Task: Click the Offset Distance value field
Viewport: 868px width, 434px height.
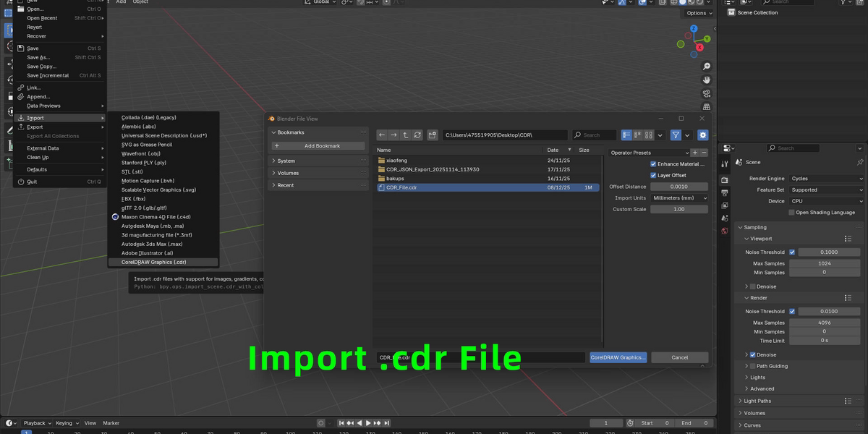Action: tap(678, 187)
